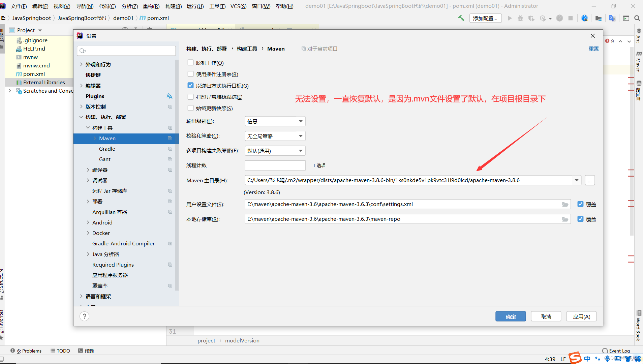Uncheck 以递归方式执行目标 checkbox
Image resolution: width=643 pixels, height=364 pixels.
(x=190, y=86)
